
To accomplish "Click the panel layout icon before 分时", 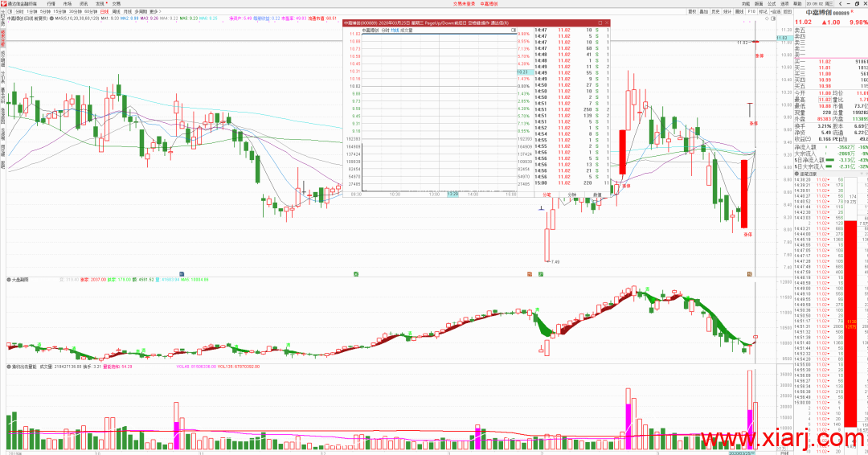I will coord(10,11).
